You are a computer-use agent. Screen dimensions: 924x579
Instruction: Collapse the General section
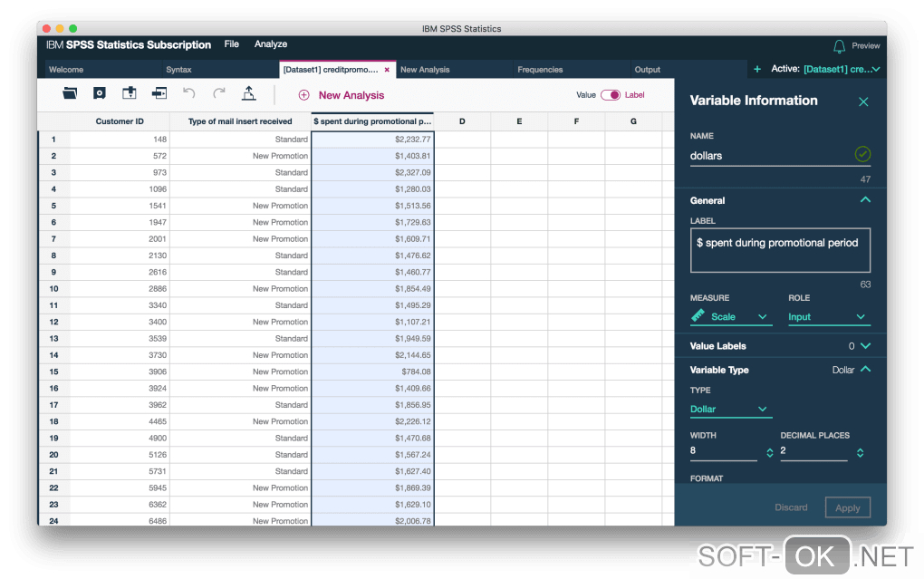coord(865,200)
